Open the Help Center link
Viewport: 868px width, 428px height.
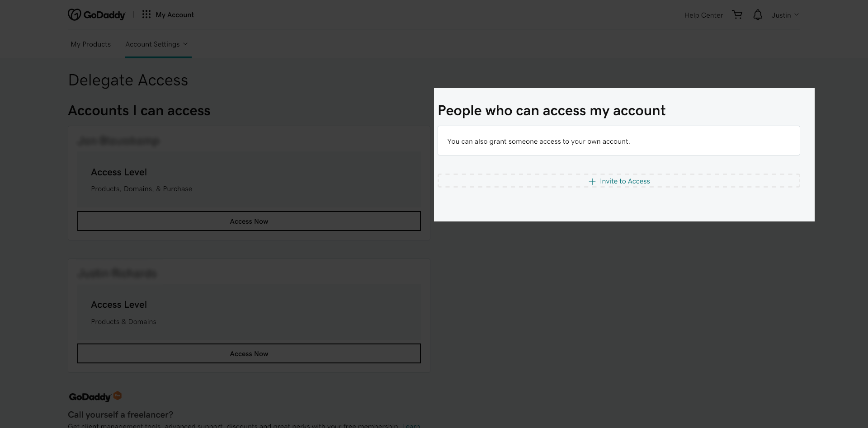coord(703,15)
